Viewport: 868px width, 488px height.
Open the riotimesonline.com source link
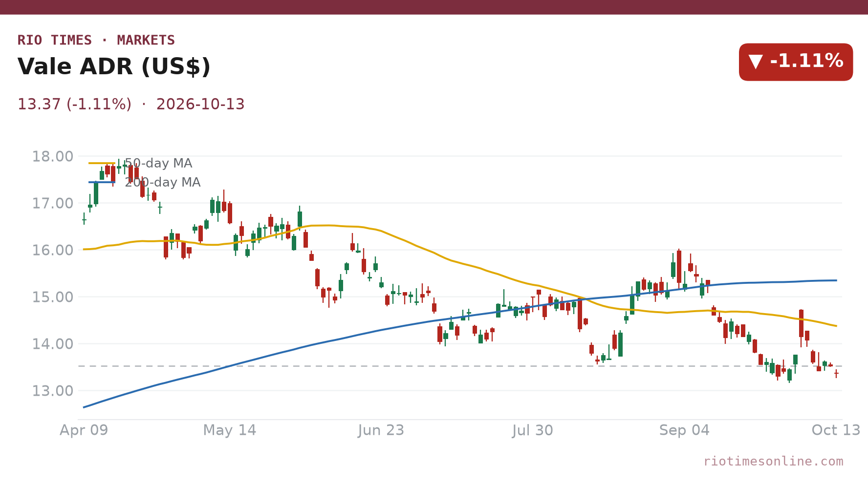click(773, 461)
